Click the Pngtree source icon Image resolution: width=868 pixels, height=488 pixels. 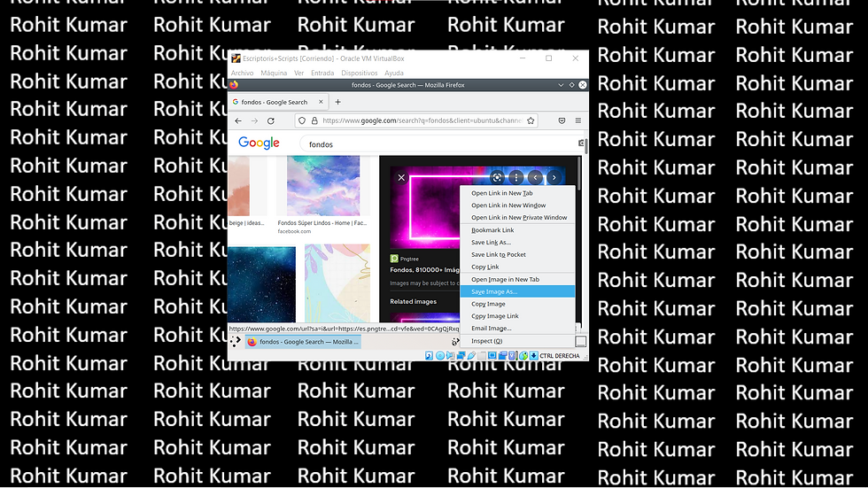click(394, 259)
